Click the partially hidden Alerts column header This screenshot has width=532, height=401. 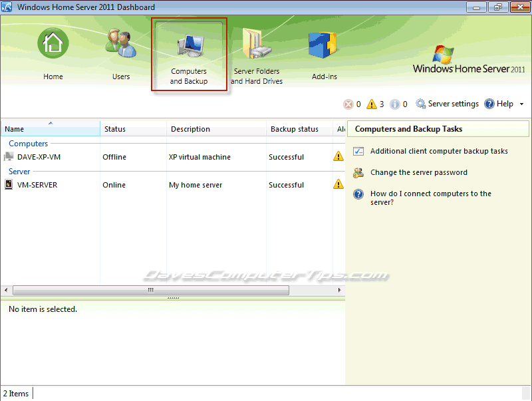coord(339,129)
